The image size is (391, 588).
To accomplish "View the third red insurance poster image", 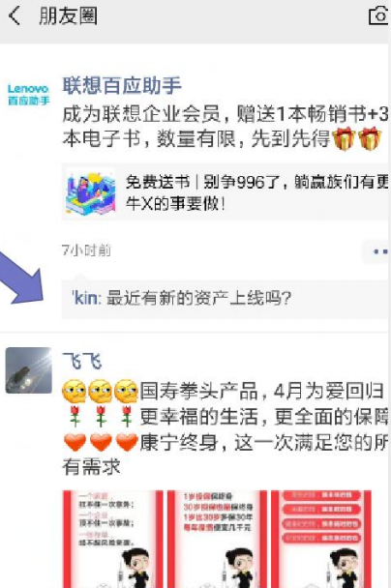I will (321, 539).
